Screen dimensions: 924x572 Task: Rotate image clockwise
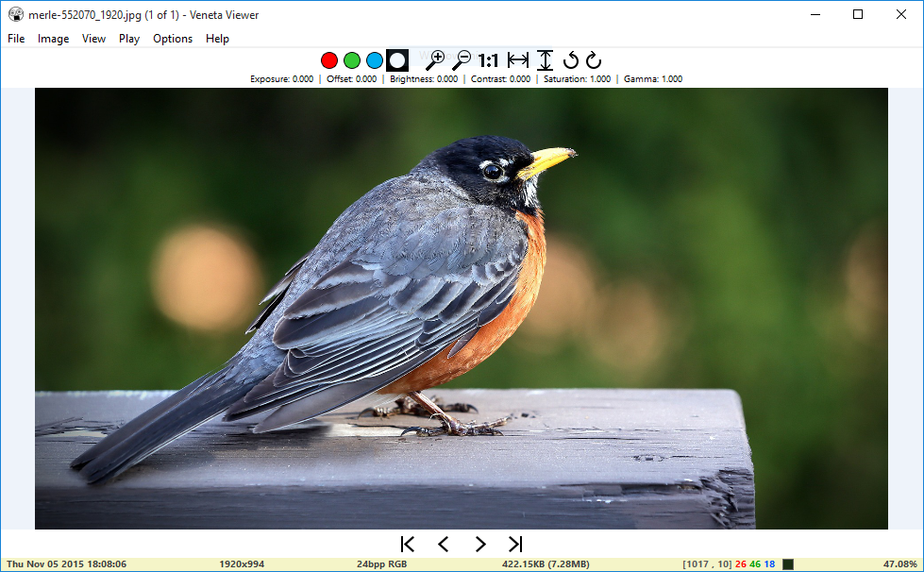(x=594, y=60)
